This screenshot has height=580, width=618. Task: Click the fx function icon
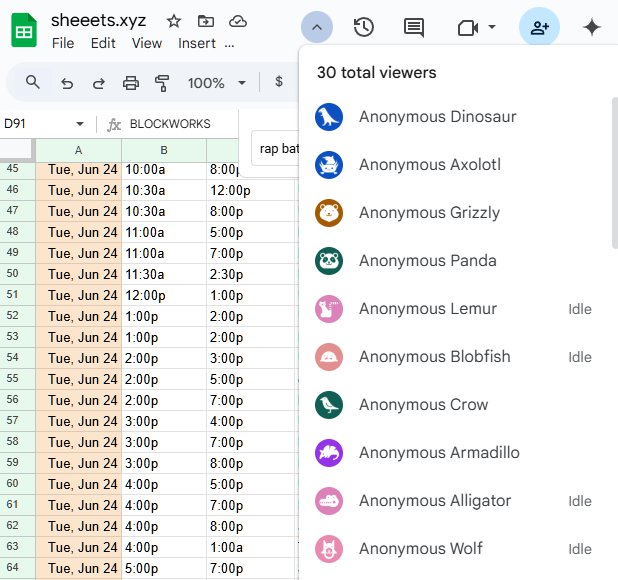pos(114,125)
